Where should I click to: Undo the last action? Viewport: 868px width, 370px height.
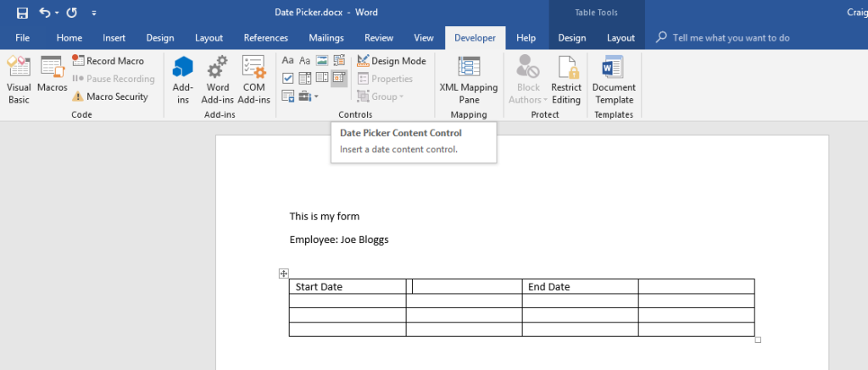45,12
